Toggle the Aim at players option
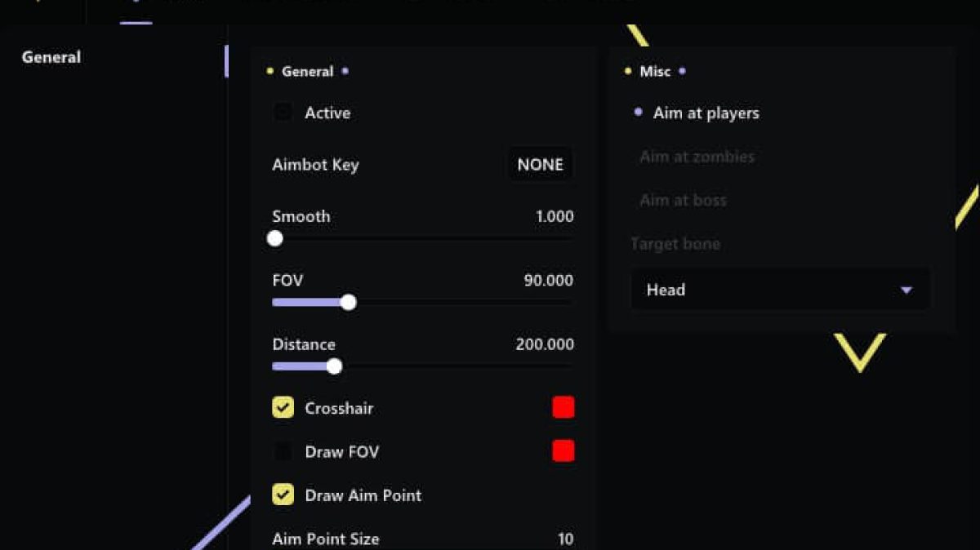This screenshot has width=980, height=550. pos(706,113)
